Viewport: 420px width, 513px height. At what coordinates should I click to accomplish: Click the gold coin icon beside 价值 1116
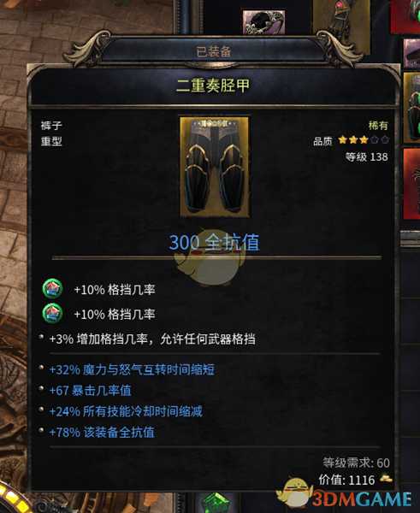386,479
